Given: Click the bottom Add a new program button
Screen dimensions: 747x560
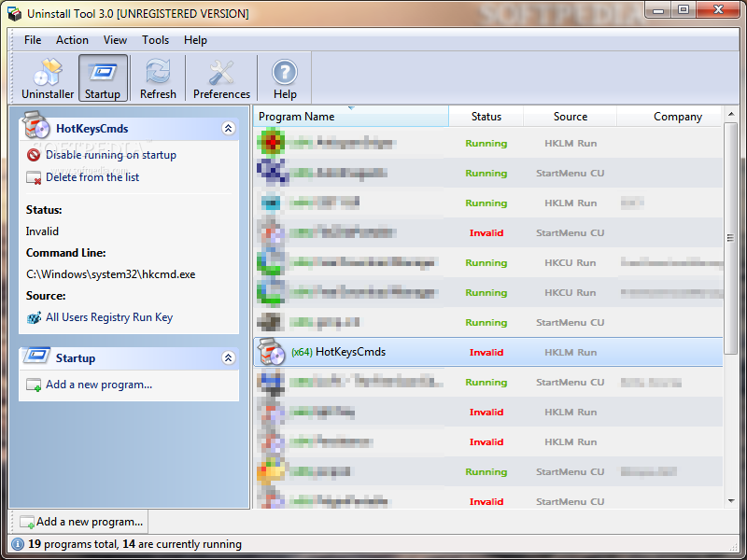Looking at the screenshot, I should pyautogui.click(x=81, y=522).
